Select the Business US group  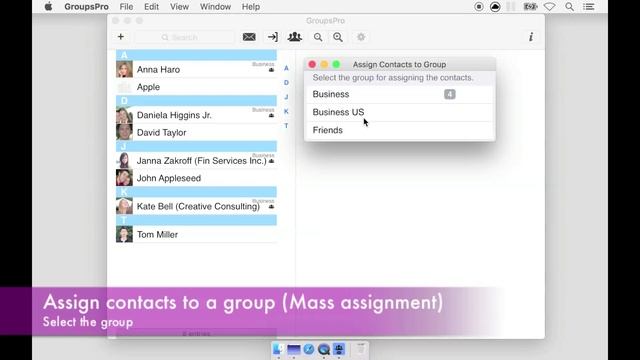click(x=400, y=112)
